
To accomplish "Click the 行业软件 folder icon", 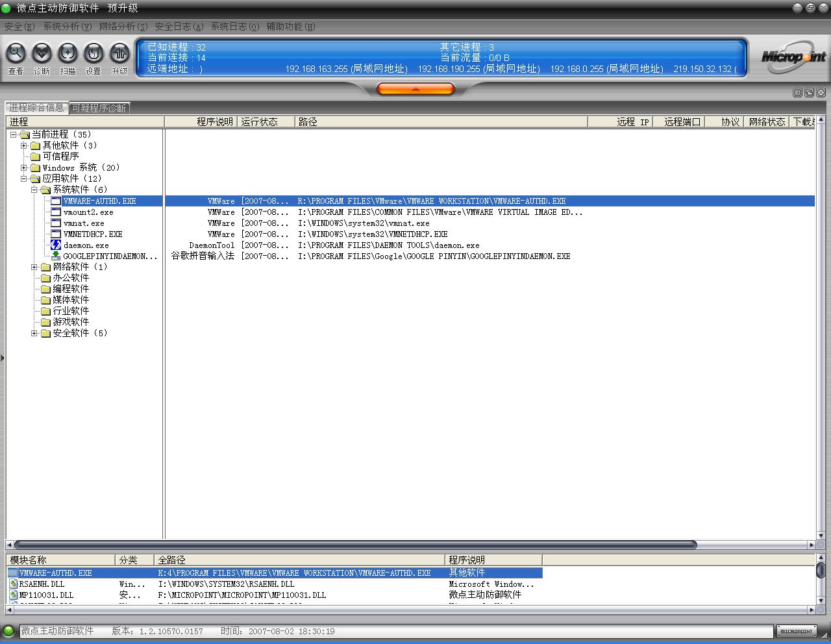I will 45,311.
